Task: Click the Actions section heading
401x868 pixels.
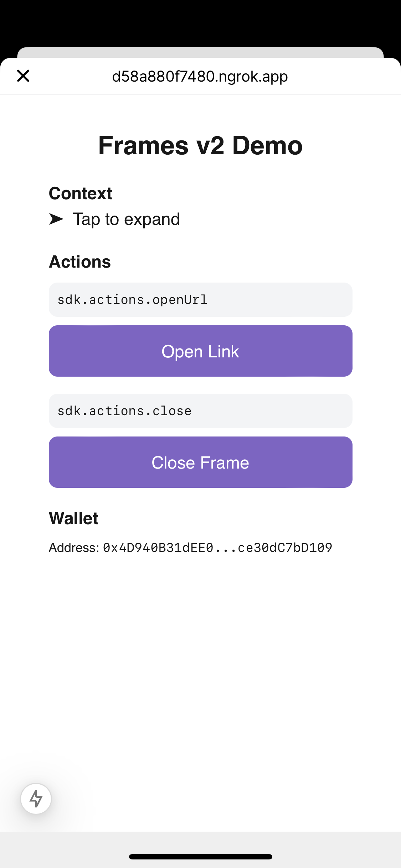Action: point(80,262)
